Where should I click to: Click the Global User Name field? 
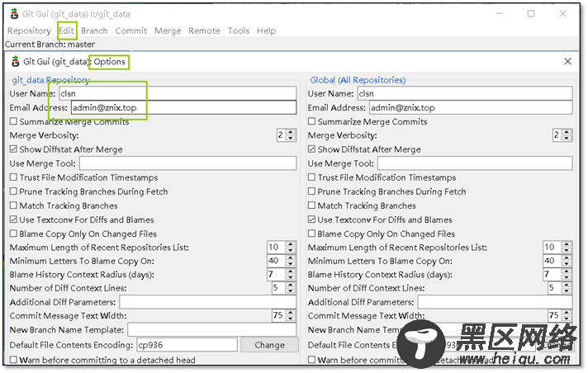465,94
